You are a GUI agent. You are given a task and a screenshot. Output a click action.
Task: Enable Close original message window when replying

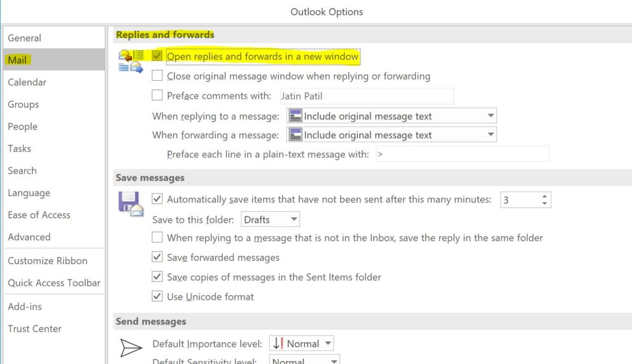click(x=158, y=77)
